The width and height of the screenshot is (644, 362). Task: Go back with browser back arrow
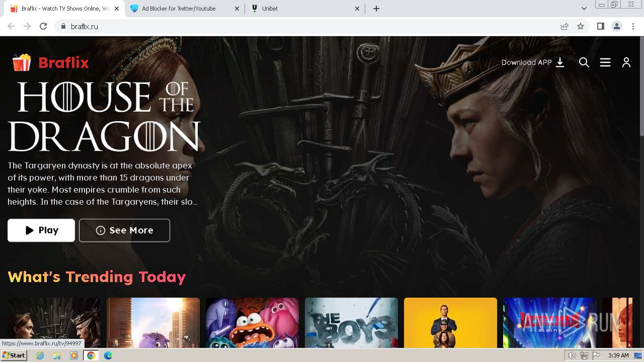pyautogui.click(x=11, y=26)
